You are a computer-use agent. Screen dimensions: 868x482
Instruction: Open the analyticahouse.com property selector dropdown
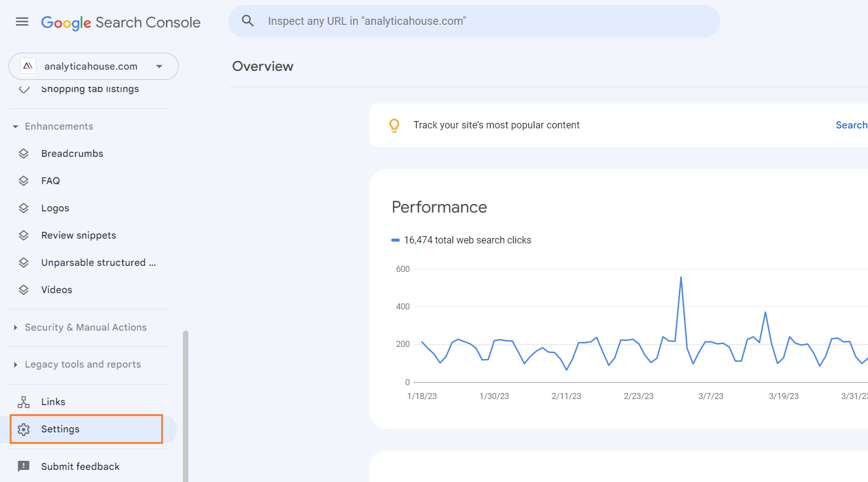click(x=93, y=66)
